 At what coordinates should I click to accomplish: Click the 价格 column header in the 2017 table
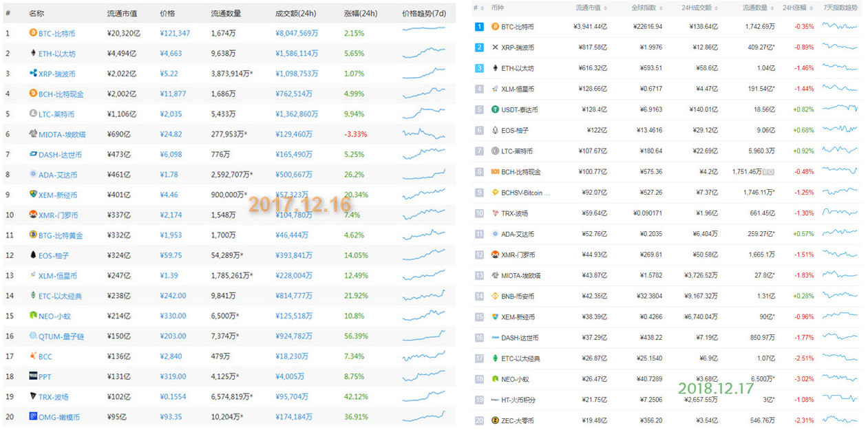167,14
